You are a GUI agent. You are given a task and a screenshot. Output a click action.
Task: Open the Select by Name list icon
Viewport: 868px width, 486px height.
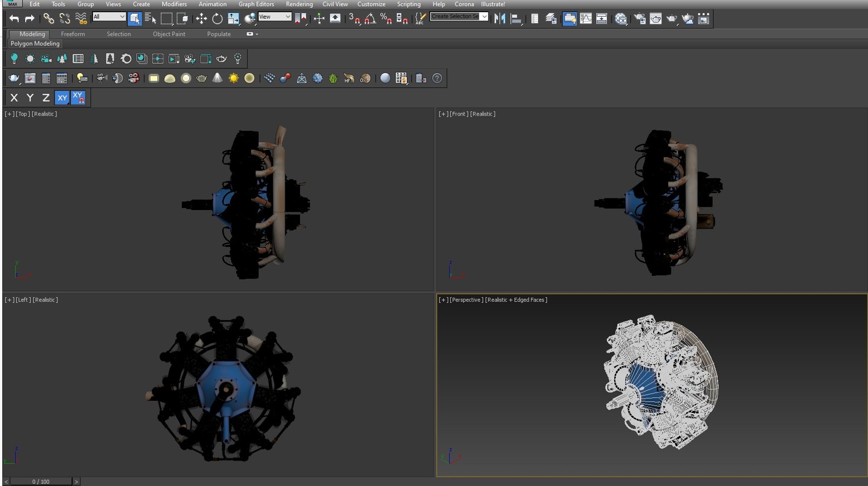[x=151, y=19]
